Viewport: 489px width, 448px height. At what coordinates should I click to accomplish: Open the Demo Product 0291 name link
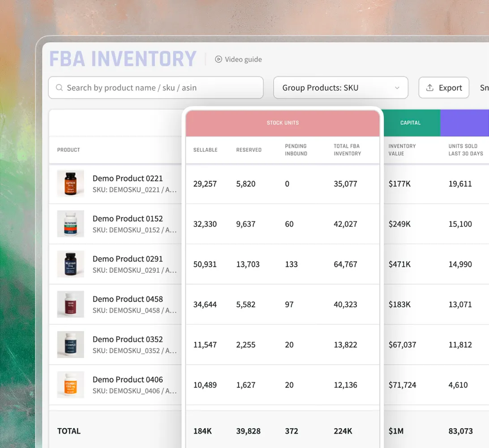128,259
